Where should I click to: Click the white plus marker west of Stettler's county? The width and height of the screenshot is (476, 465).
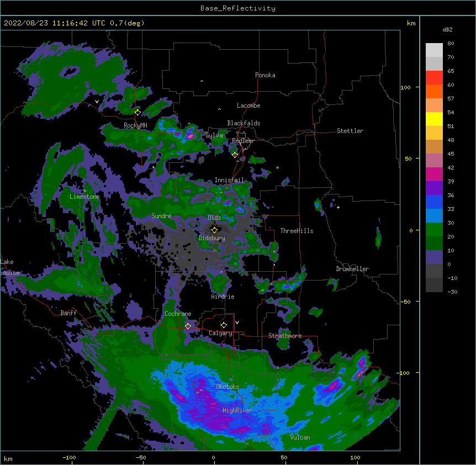point(338,207)
